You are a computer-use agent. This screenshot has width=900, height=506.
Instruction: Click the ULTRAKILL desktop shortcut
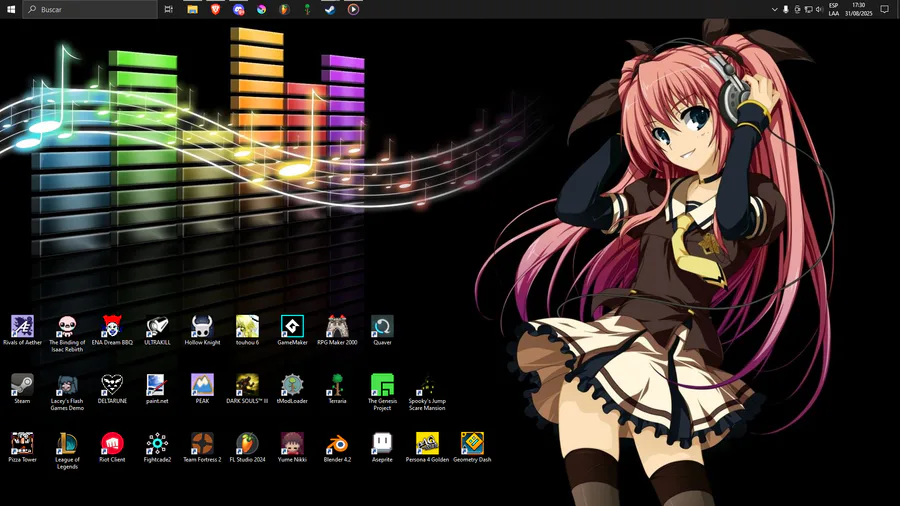(x=157, y=326)
